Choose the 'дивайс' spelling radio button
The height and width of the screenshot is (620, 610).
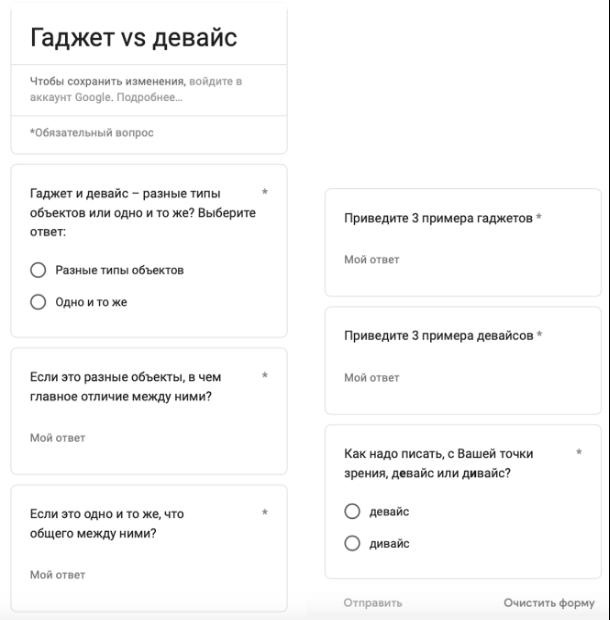coord(352,543)
